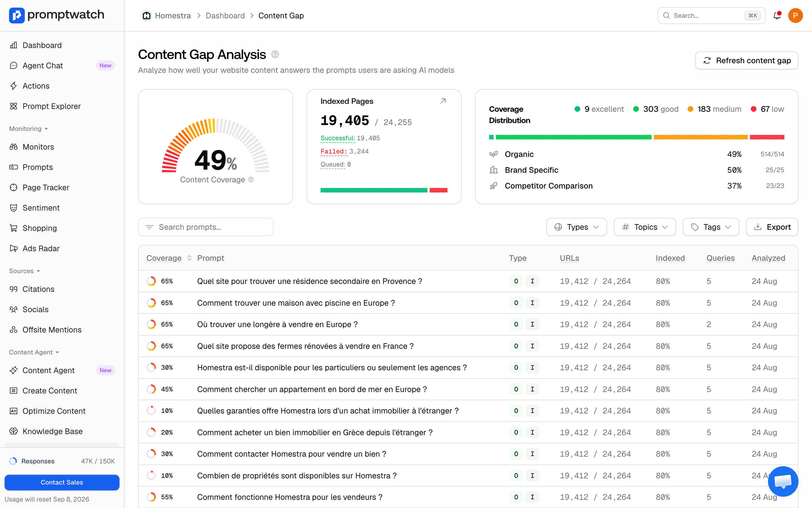The height and width of the screenshot is (508, 812).
Task: Open the user avatar P menu
Action: (x=795, y=16)
